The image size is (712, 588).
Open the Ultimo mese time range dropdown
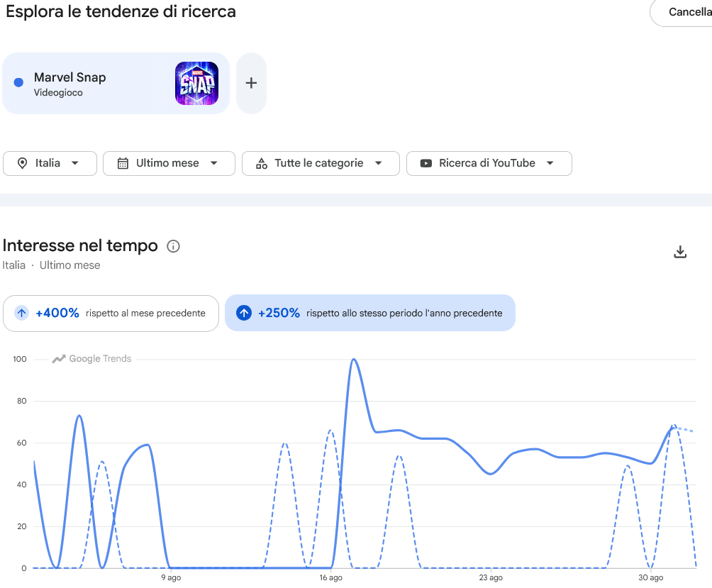tap(169, 163)
